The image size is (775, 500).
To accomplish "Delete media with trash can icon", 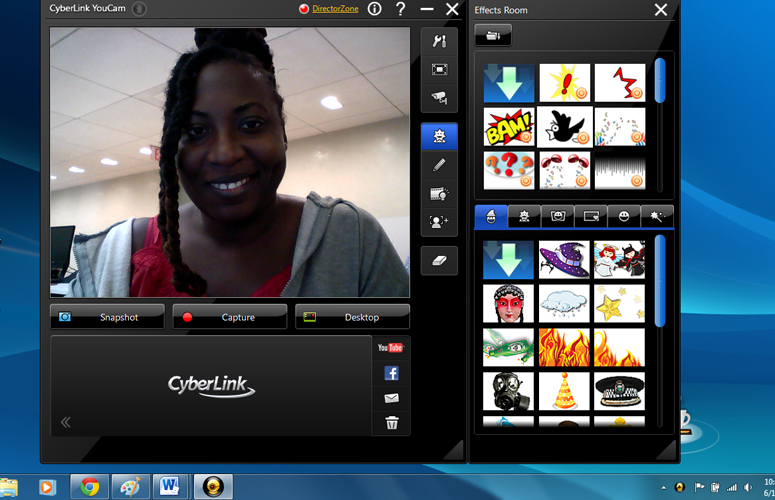I will pyautogui.click(x=392, y=423).
